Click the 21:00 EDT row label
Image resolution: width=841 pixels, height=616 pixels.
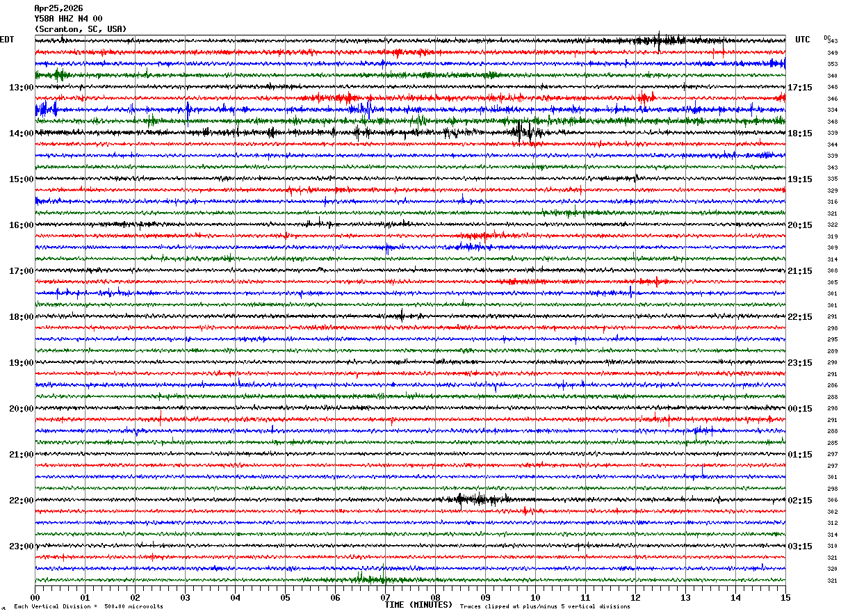21,454
